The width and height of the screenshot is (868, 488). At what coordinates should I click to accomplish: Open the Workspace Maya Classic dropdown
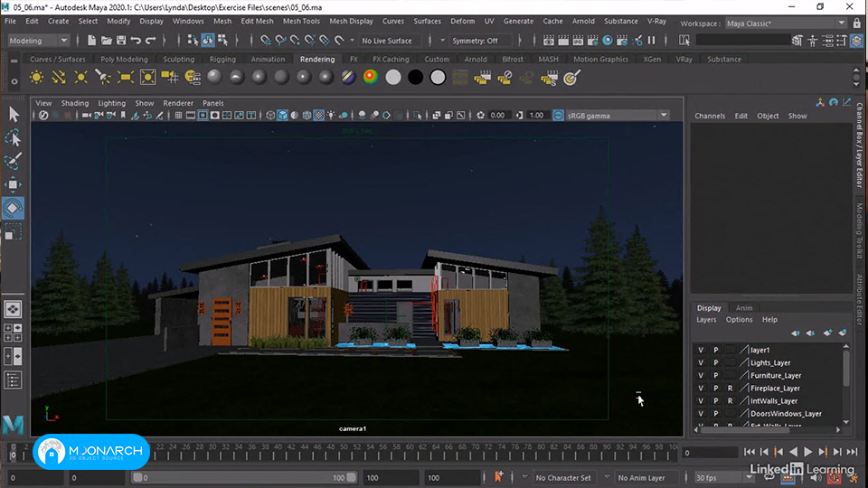(x=786, y=23)
